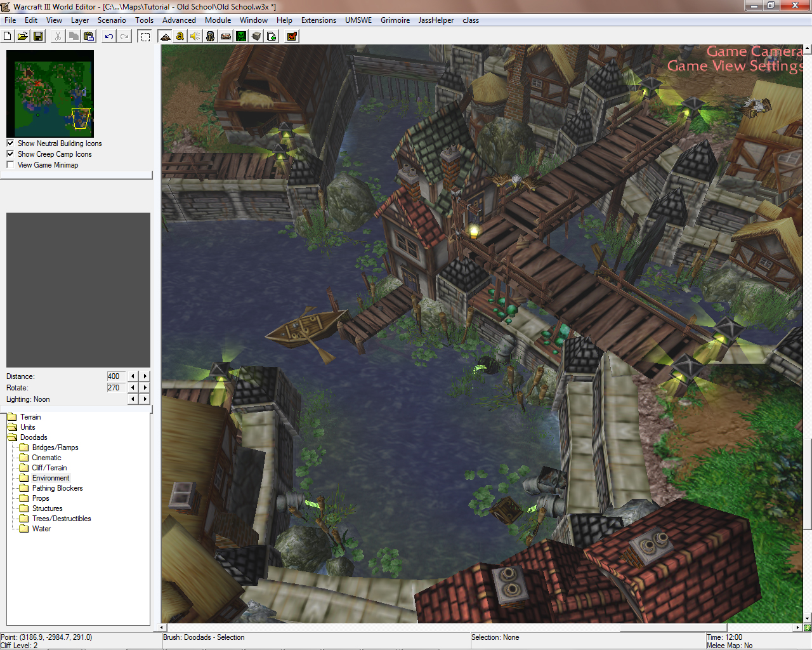The image size is (812, 650).
Task: Open the Cliff/Terrain doodad folder
Action: [49, 468]
